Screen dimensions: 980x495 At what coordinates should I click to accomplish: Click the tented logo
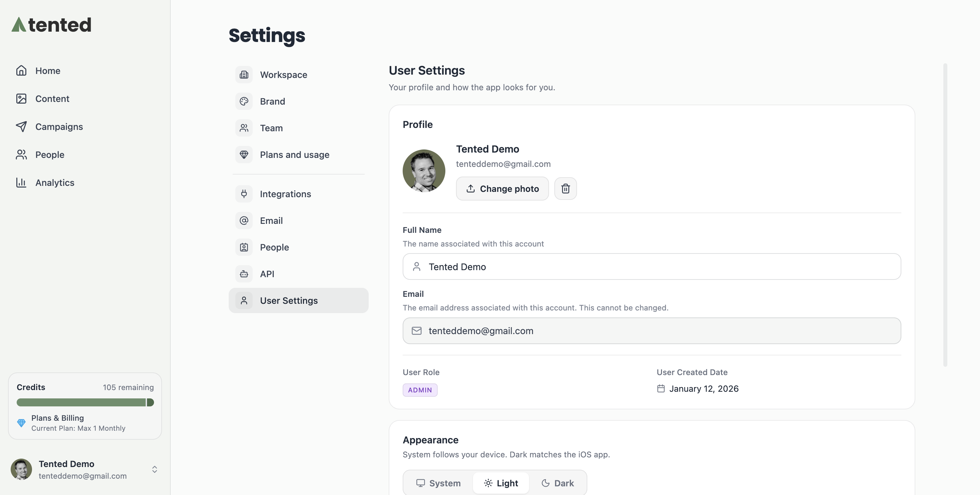pos(51,25)
